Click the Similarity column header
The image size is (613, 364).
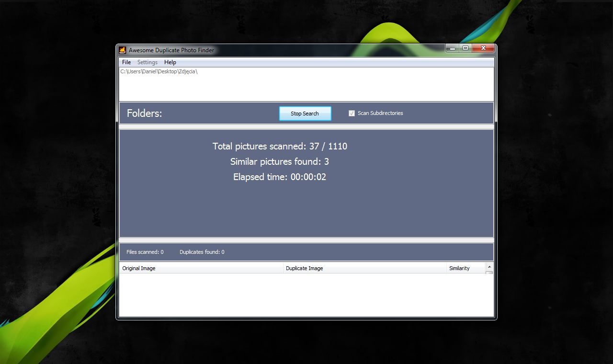[x=466, y=268]
